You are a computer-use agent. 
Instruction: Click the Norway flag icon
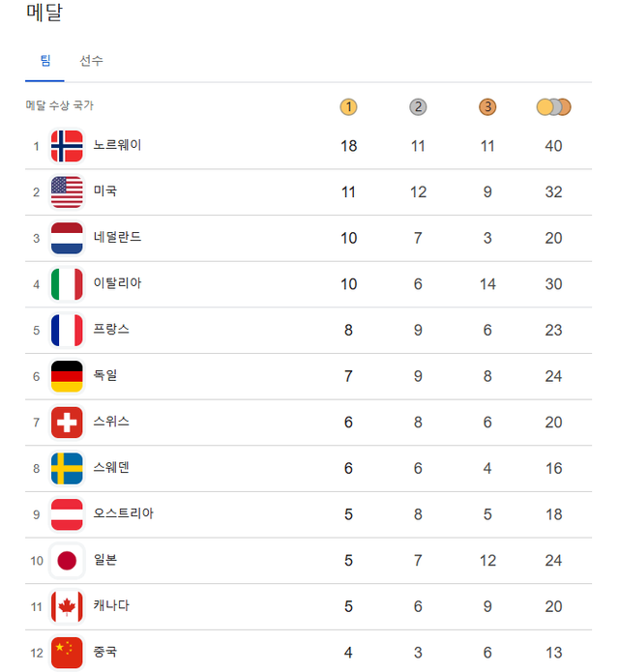[67, 146]
